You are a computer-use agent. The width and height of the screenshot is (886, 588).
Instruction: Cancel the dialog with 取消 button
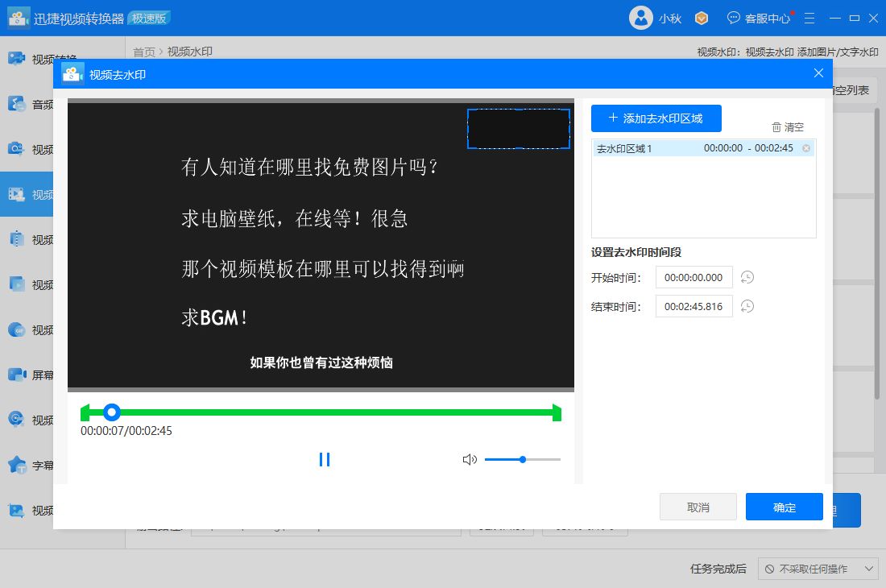coord(698,507)
